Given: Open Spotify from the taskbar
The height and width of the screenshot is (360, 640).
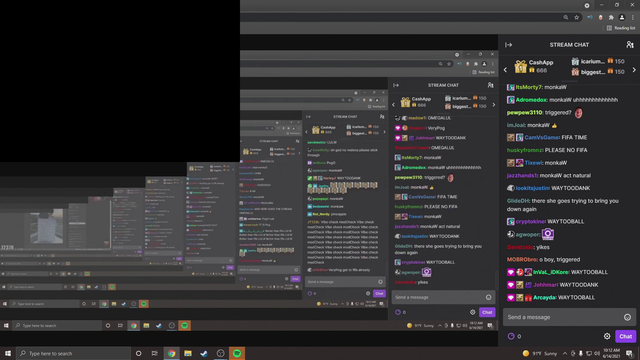Looking at the screenshot, I should 237,353.
